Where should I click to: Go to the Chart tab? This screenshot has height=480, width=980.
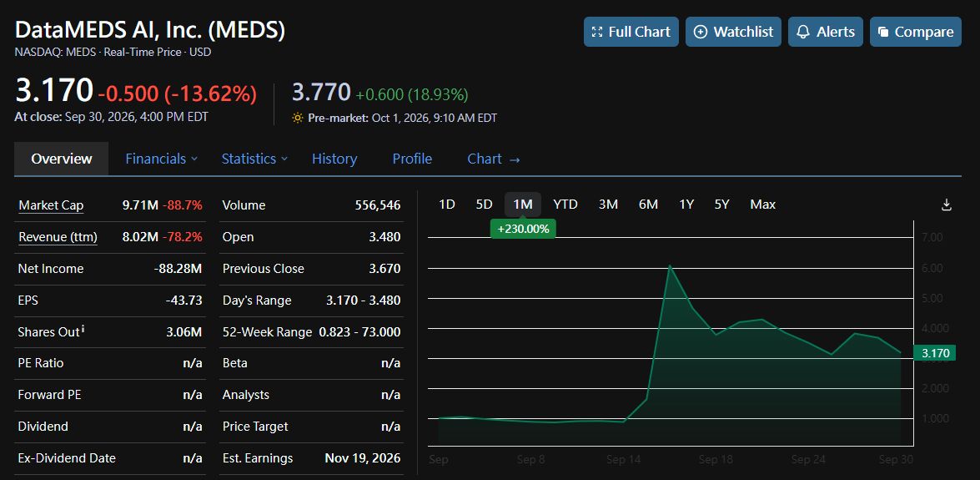(494, 159)
